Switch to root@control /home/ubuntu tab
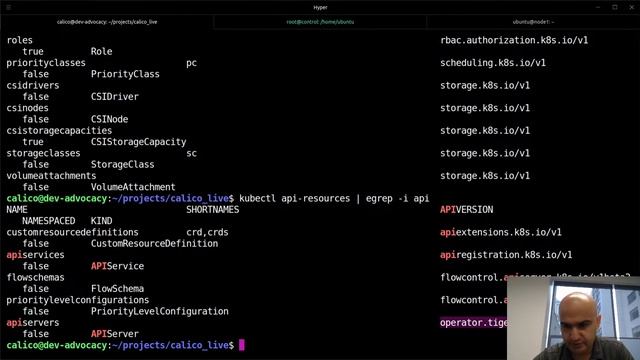640x360 pixels. (x=320, y=22)
